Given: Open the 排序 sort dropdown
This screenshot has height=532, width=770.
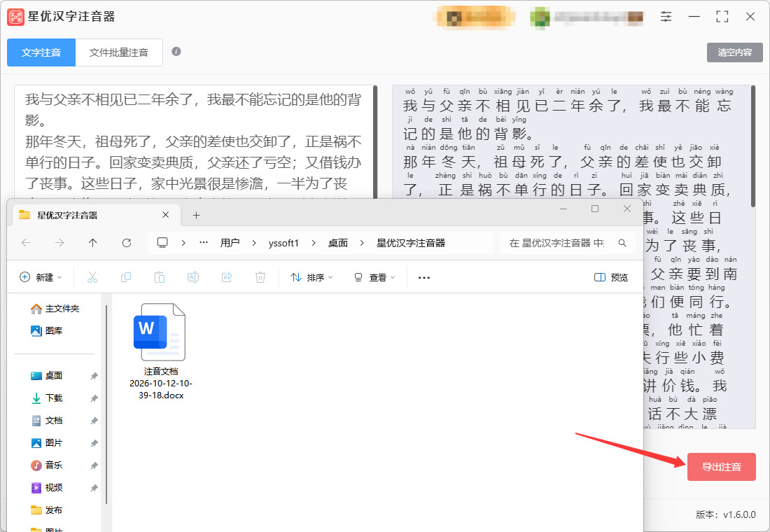Looking at the screenshot, I should click(311, 277).
